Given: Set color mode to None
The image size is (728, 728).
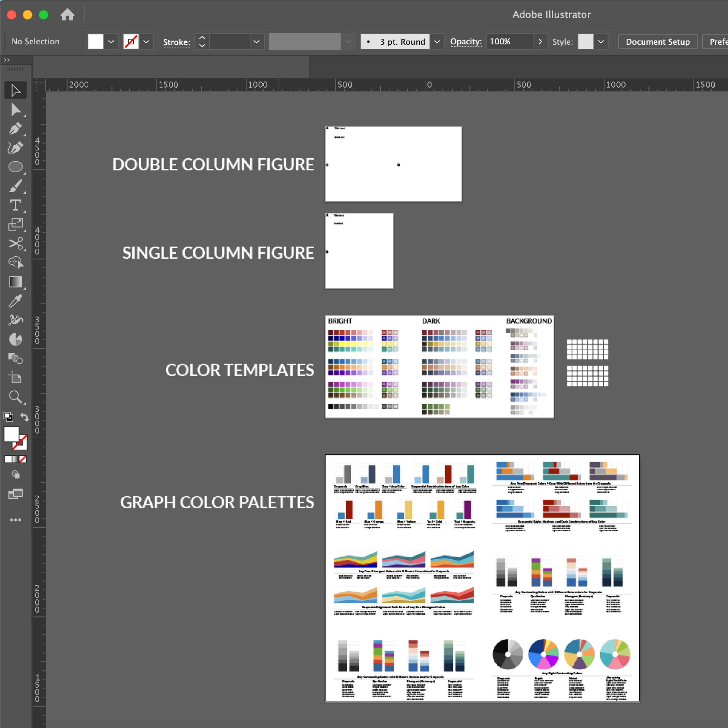Looking at the screenshot, I should (x=24, y=459).
